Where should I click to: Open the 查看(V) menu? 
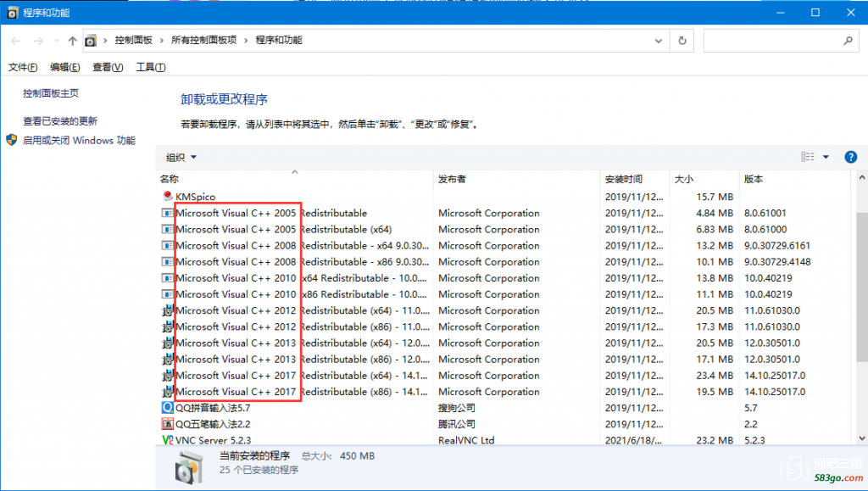tap(108, 67)
